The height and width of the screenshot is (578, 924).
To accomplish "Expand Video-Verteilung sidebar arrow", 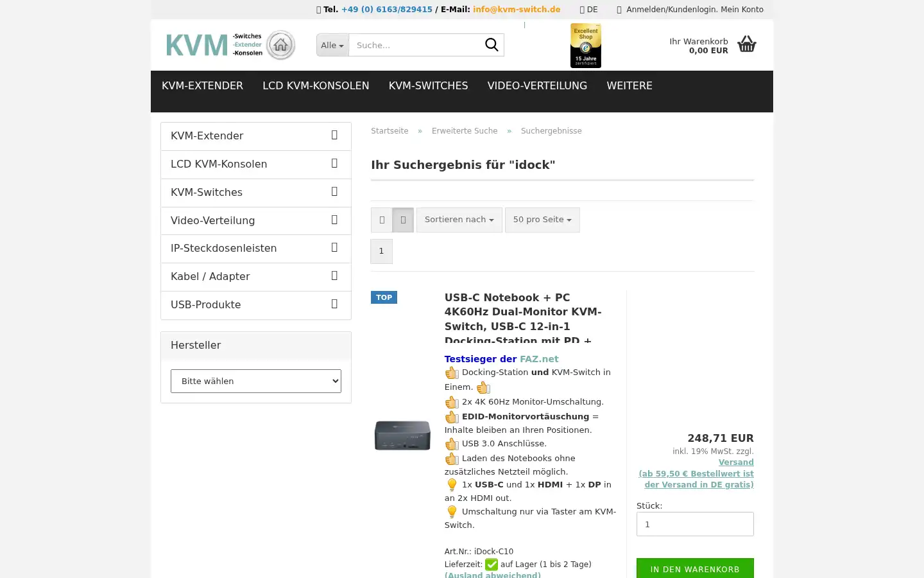I will tap(334, 220).
